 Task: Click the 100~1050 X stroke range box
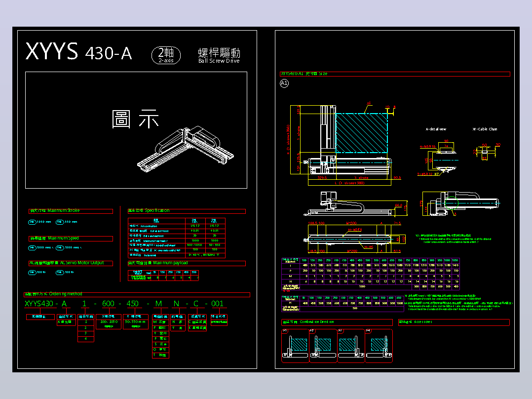[109, 321]
